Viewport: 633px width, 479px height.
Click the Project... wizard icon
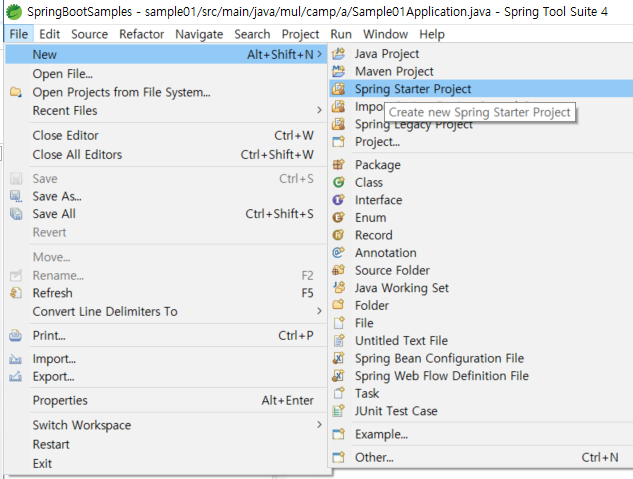click(x=338, y=142)
